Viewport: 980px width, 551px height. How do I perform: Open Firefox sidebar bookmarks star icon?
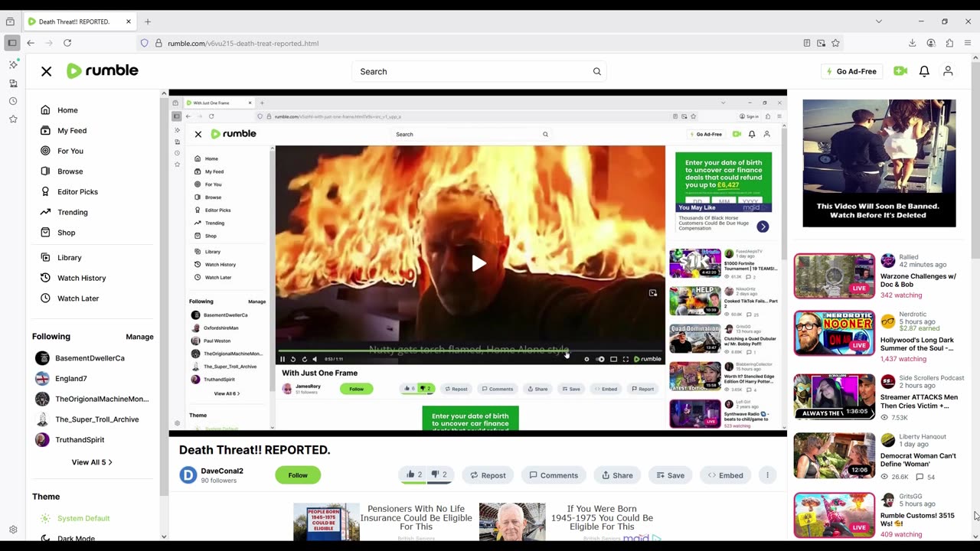click(x=13, y=119)
